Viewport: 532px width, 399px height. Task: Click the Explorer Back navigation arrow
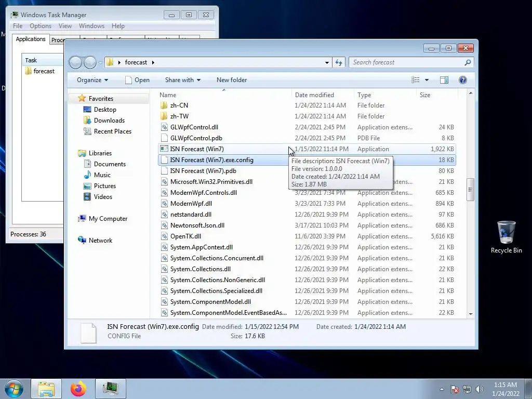point(75,62)
